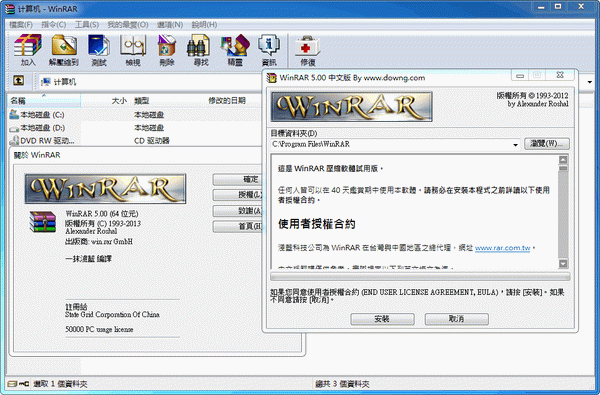Click the 修復 (Repair) first-aid icon
Screen dimensions: 600x395
pos(307,46)
